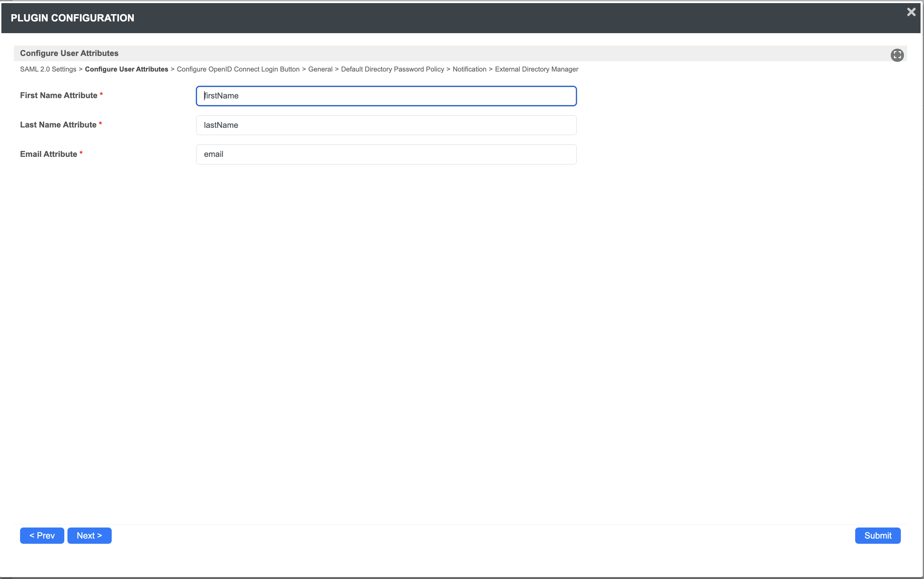Click the Email Attribute text box
Image resolution: width=924 pixels, height=579 pixels.
click(x=386, y=154)
